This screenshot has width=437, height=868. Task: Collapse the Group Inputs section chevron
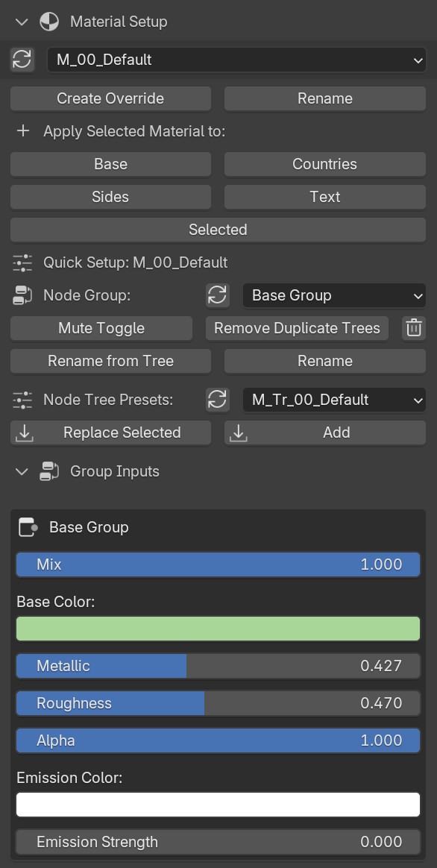[22, 471]
